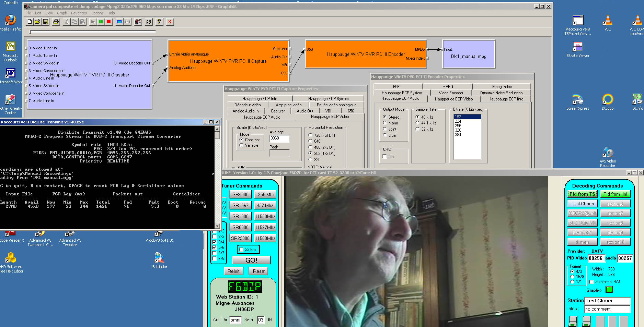Toggle the 22 khz checkbox

(x=241, y=250)
